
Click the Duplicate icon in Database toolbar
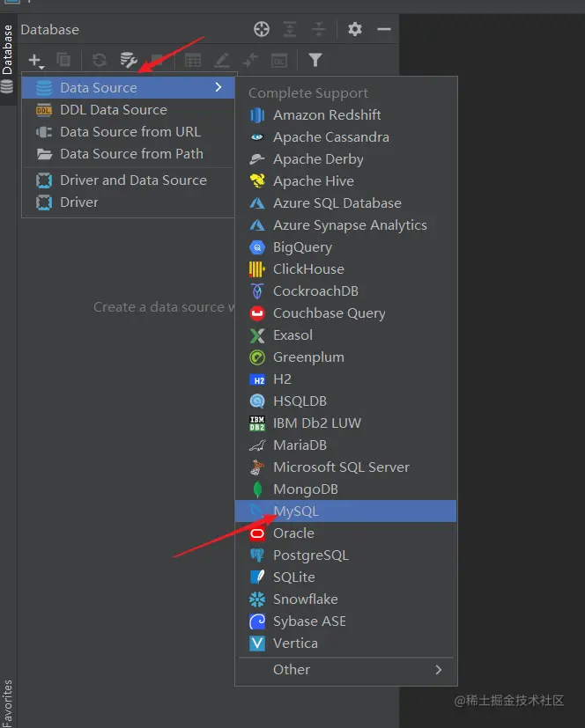pos(63,60)
